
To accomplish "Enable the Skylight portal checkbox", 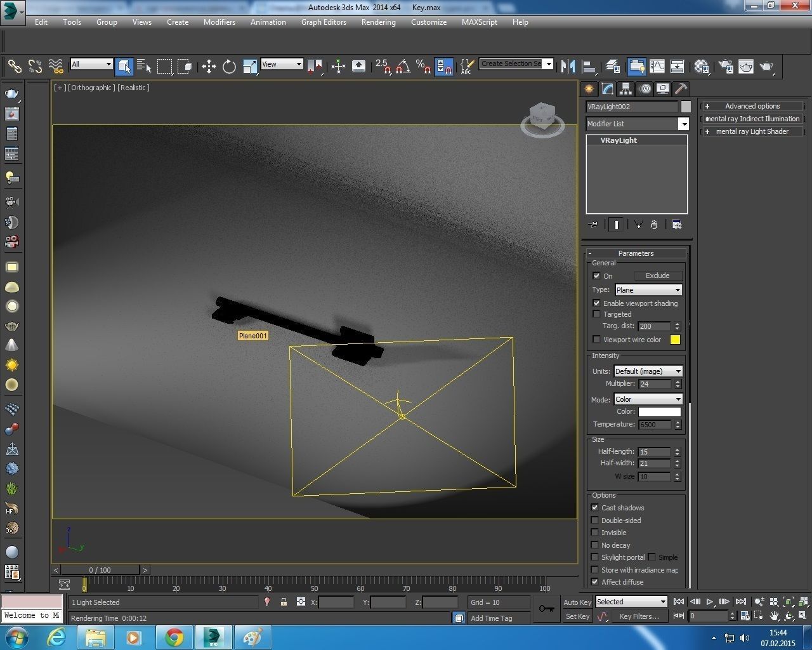I will (594, 557).
